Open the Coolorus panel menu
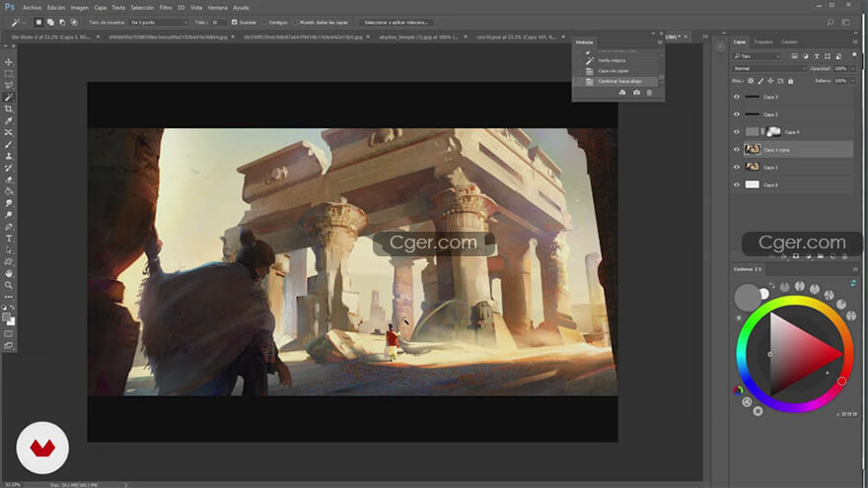The image size is (868, 488). 855,269
